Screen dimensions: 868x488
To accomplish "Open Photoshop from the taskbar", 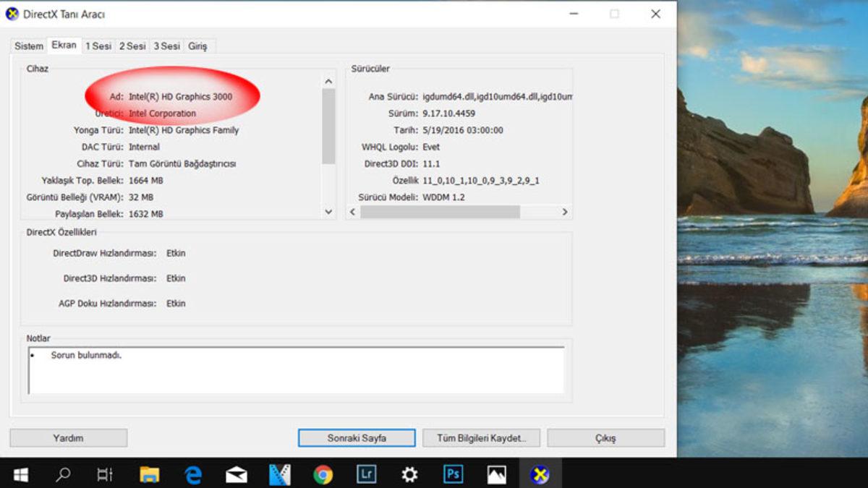I will [453, 474].
